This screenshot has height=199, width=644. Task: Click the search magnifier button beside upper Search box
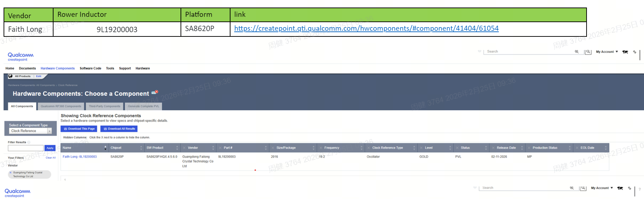coord(588,52)
